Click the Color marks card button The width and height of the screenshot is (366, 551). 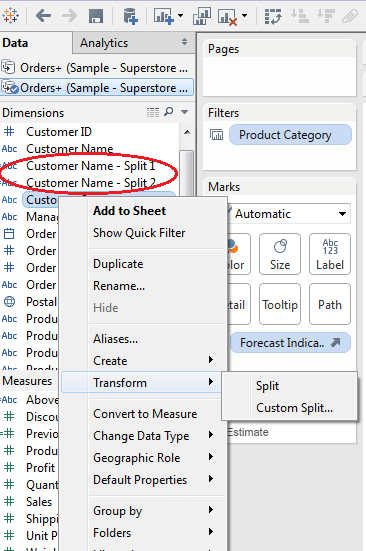click(239, 254)
